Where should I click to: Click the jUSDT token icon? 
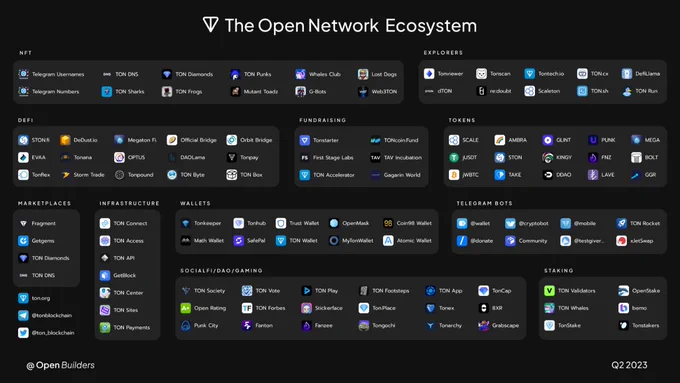(454, 157)
